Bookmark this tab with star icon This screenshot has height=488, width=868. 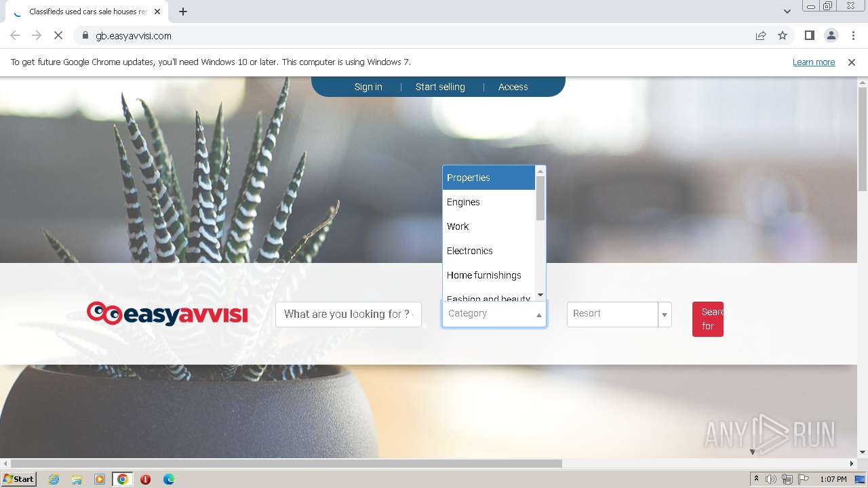(x=783, y=35)
